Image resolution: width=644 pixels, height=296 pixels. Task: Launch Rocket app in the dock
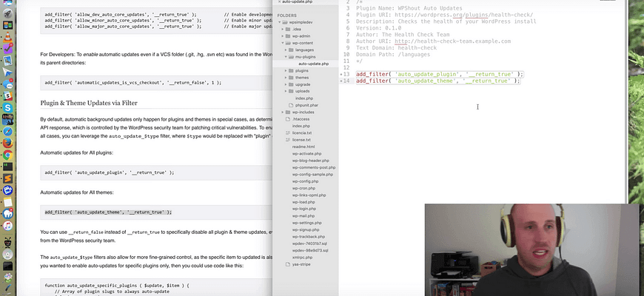[x=8, y=14]
